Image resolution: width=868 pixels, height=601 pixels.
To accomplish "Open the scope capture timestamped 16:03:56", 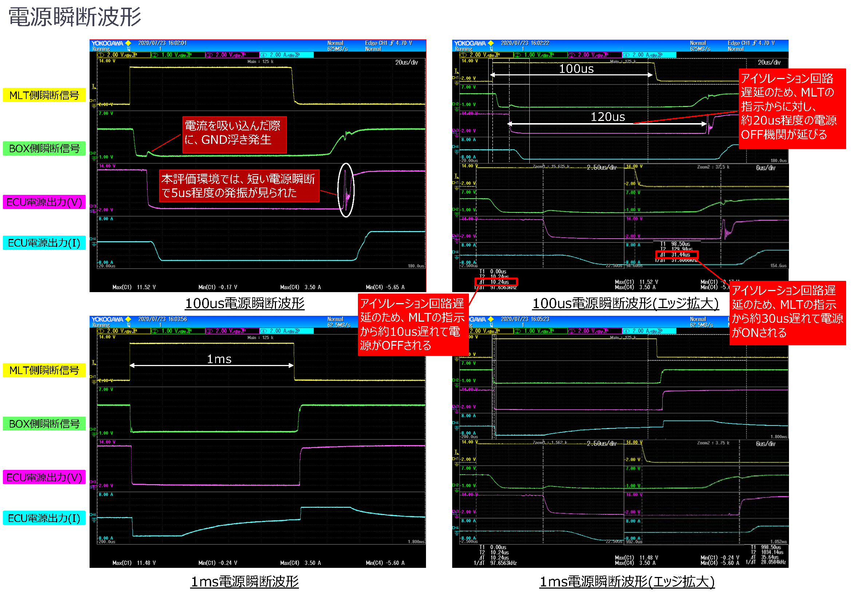I will [257, 441].
